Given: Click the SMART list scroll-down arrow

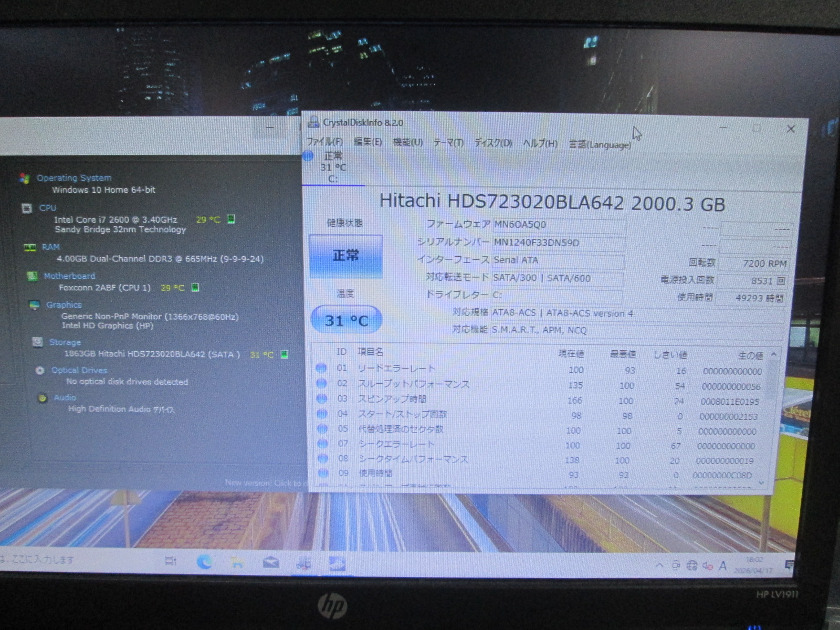Looking at the screenshot, I should [x=761, y=482].
